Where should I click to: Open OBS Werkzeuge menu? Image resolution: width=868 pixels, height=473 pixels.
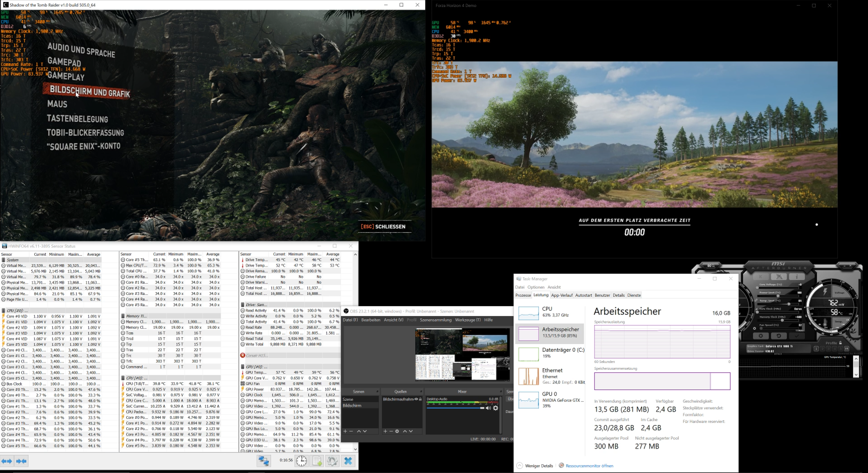pyautogui.click(x=468, y=320)
